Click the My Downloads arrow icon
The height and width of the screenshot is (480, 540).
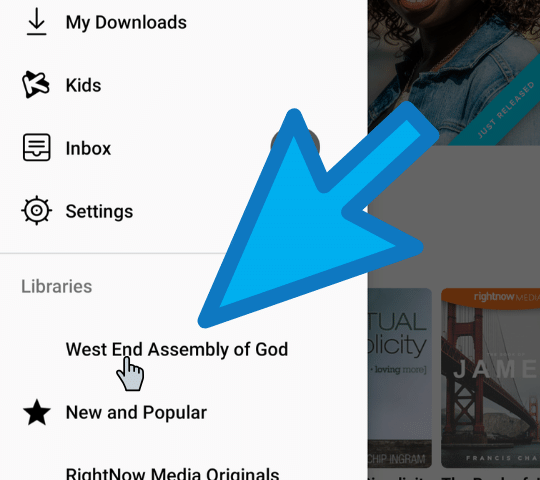(x=37, y=22)
